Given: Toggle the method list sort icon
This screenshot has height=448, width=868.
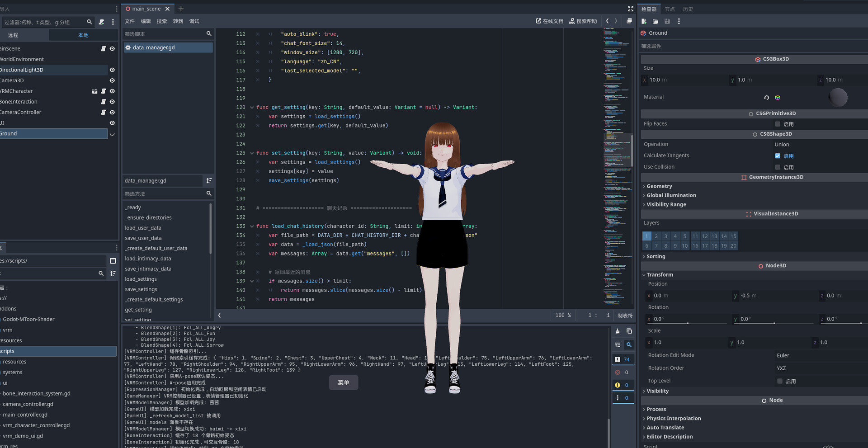Looking at the screenshot, I should click(209, 181).
